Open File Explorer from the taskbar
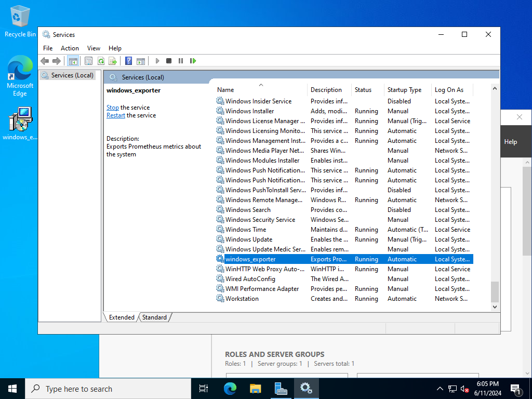Screen dimensions: 532x399 [x=255, y=388]
